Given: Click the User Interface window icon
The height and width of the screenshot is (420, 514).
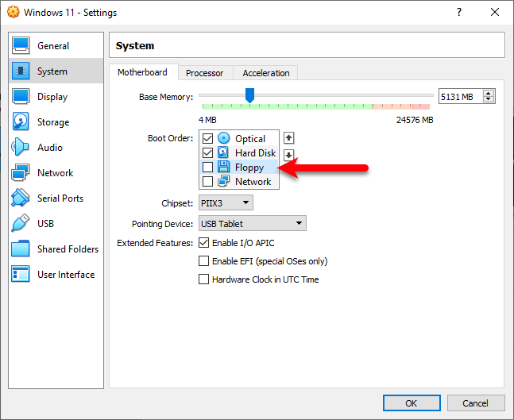Looking at the screenshot, I should (21, 274).
